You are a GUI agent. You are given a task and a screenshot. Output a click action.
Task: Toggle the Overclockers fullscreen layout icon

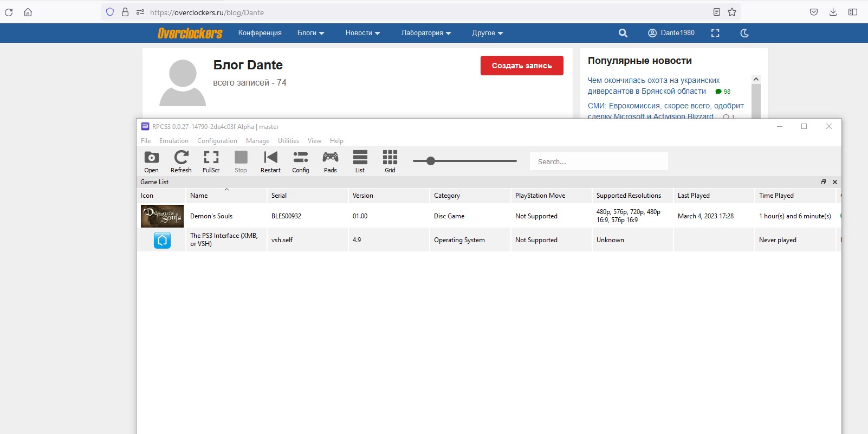(x=715, y=33)
